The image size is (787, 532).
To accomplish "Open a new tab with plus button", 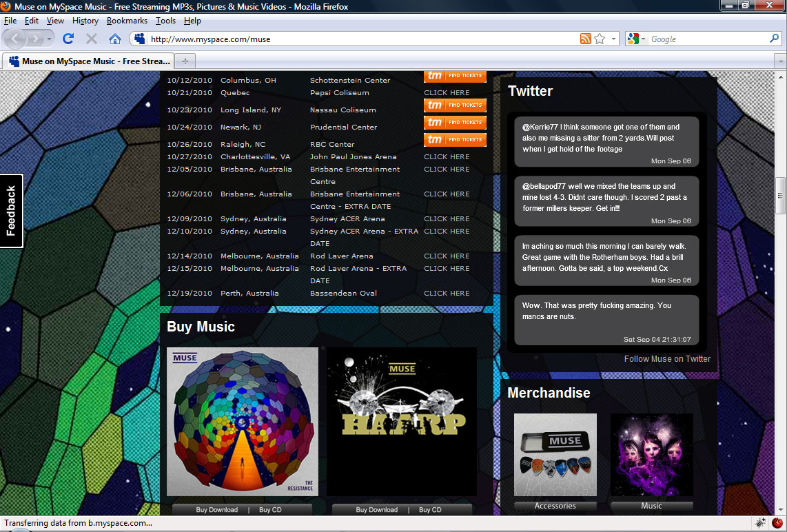I will pos(185,61).
